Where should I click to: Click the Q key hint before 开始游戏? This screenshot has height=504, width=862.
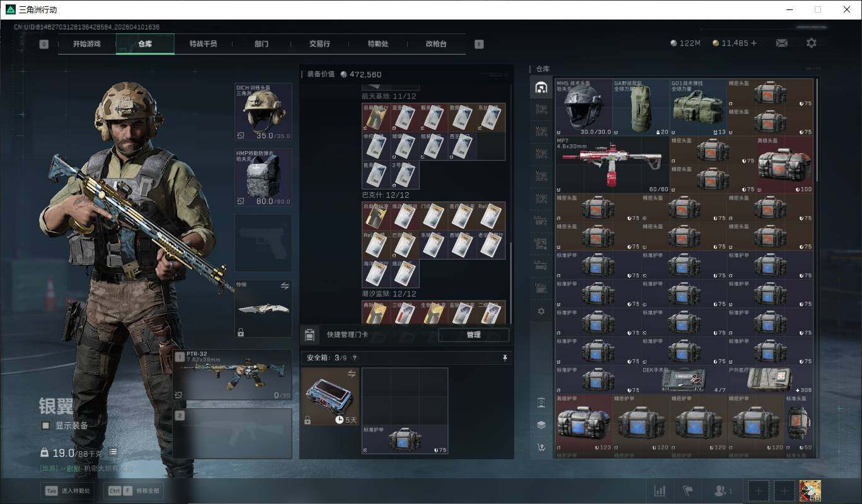coord(43,44)
